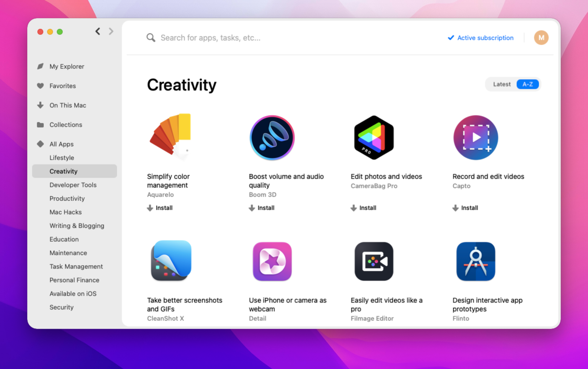Click the Favorites heart icon
This screenshot has width=588, height=369.
40,86
